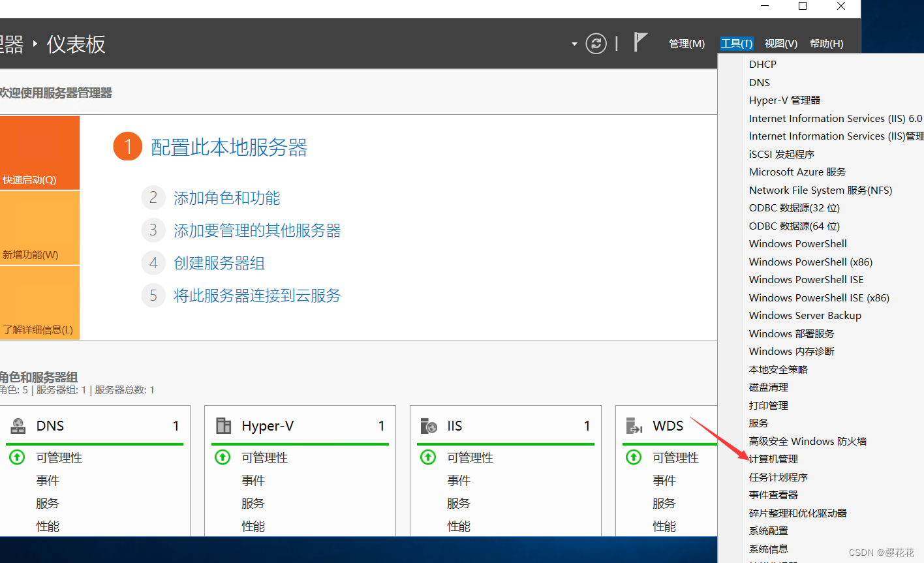Click the WDS role icon

click(634, 426)
